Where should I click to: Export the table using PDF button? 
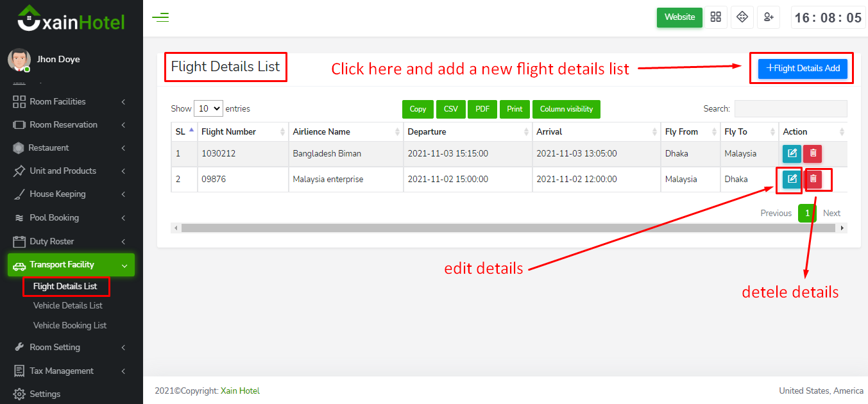point(482,109)
